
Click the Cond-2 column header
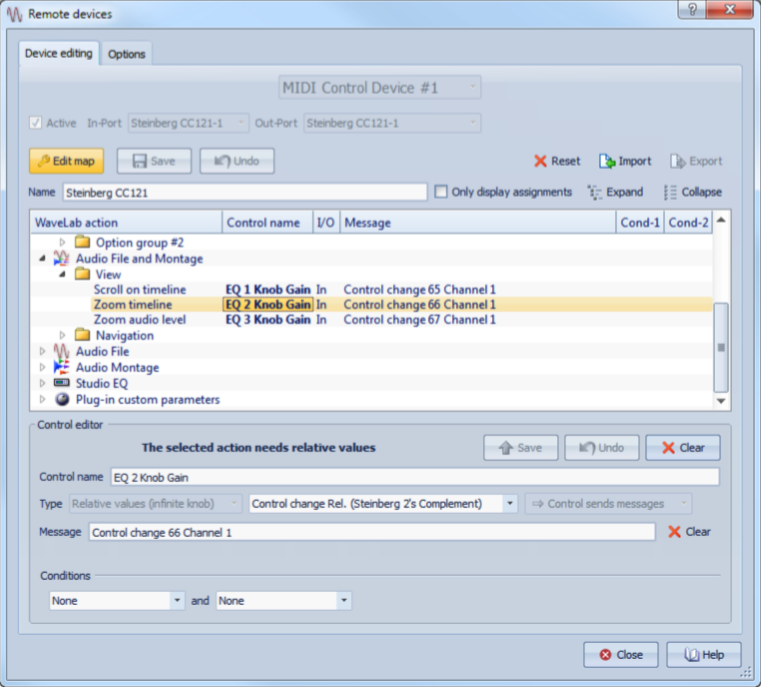pyautogui.click(x=688, y=223)
